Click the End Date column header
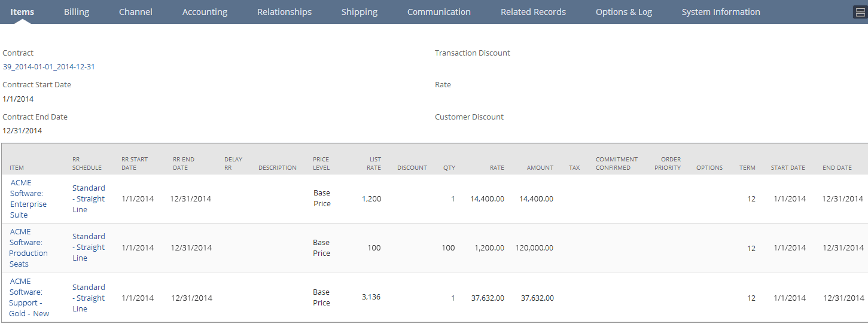This screenshot has width=868, height=324. [x=837, y=168]
